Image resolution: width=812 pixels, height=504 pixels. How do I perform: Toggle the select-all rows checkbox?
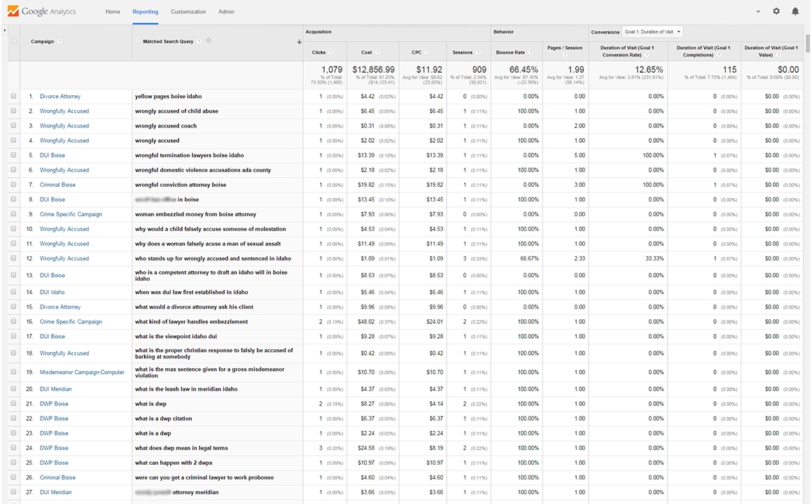coord(14,41)
